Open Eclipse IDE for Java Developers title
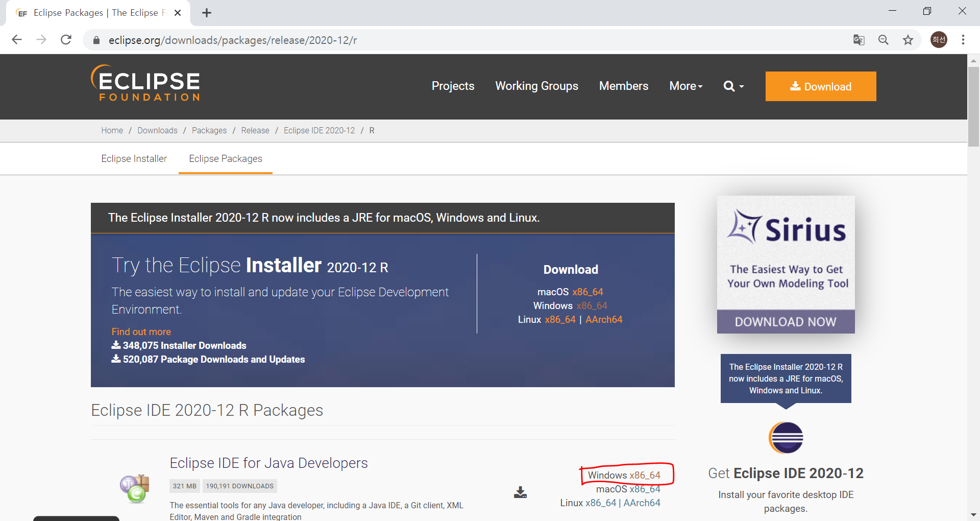 [268, 463]
